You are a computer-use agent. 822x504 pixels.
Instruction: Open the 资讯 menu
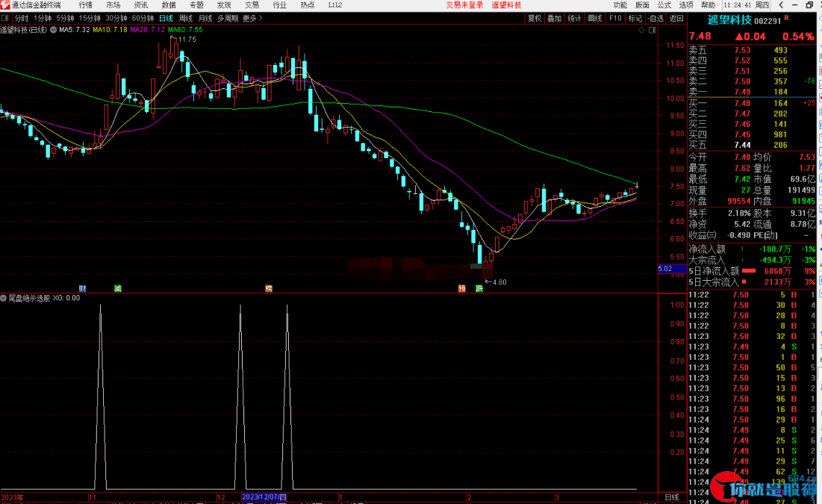point(141,4)
